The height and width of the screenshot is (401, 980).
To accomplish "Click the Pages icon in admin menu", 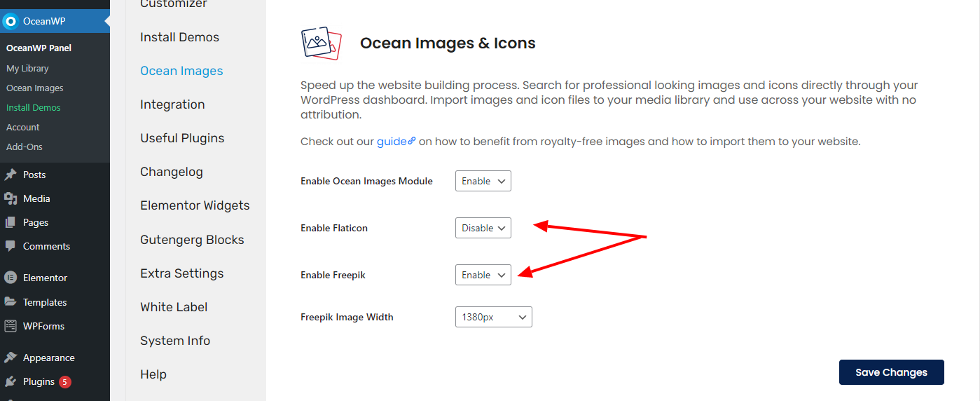I will tap(11, 222).
